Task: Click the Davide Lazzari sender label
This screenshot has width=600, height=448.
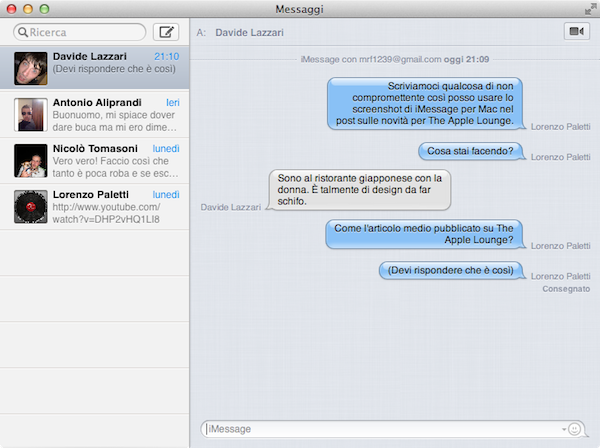Action: (x=231, y=207)
